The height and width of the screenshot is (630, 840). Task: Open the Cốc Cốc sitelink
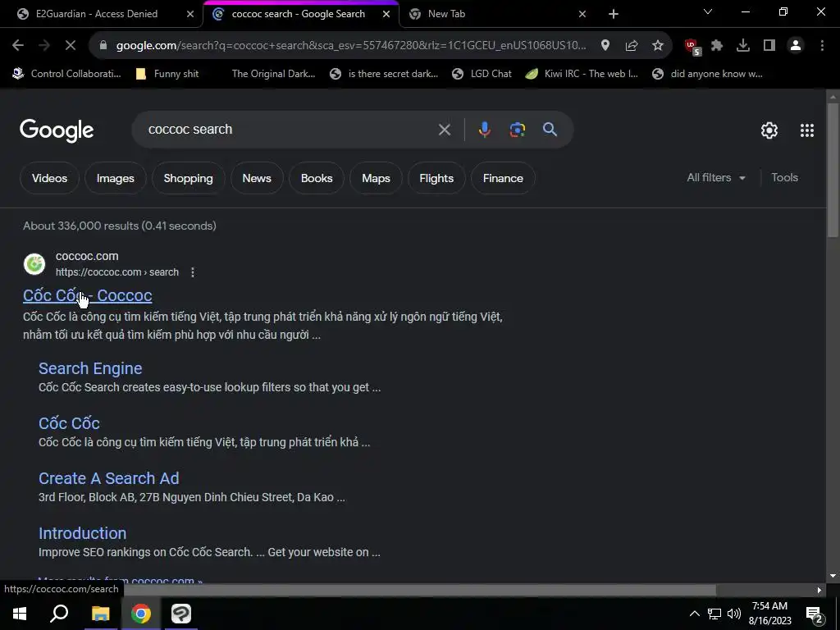[69, 423]
